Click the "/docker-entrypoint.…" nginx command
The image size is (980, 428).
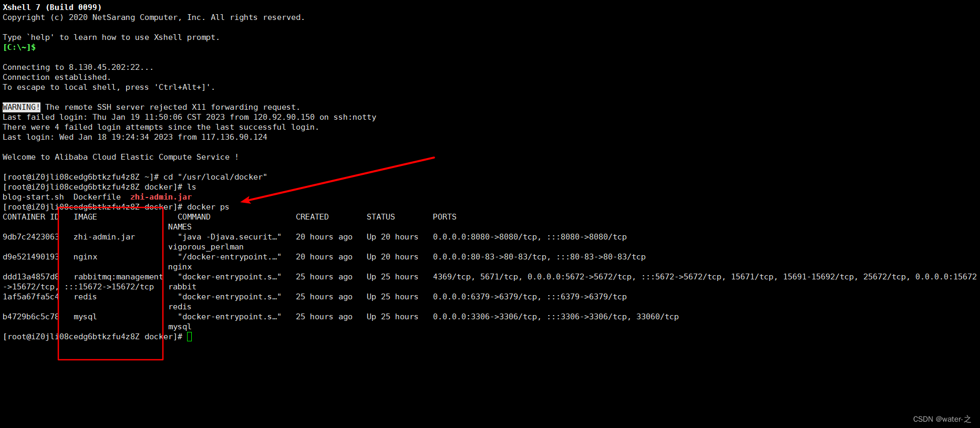[230, 257]
